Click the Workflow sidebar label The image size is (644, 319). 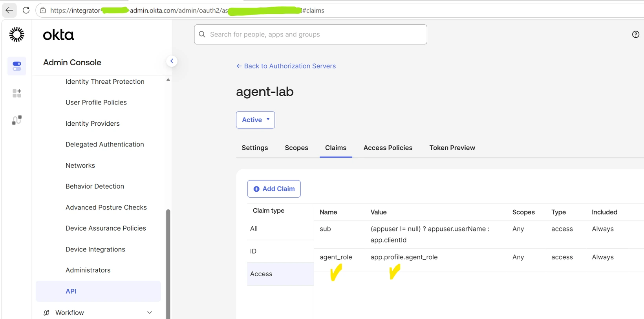coord(70,313)
